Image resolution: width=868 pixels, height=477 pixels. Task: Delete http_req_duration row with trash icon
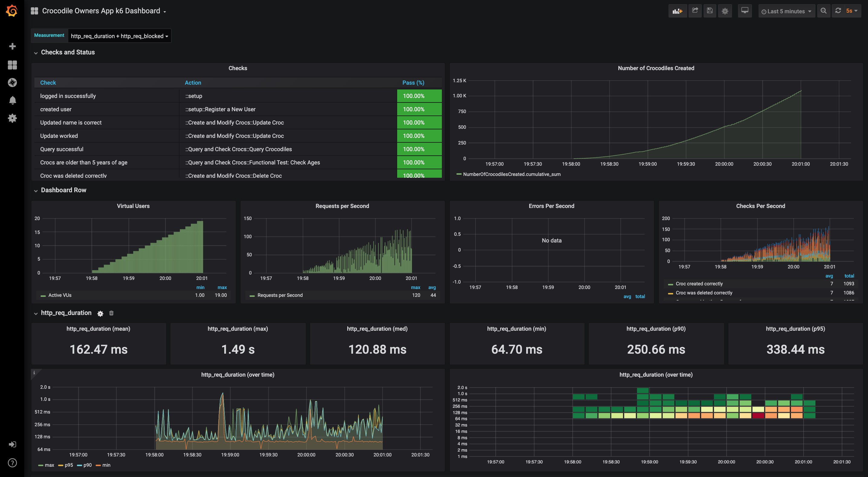point(112,313)
